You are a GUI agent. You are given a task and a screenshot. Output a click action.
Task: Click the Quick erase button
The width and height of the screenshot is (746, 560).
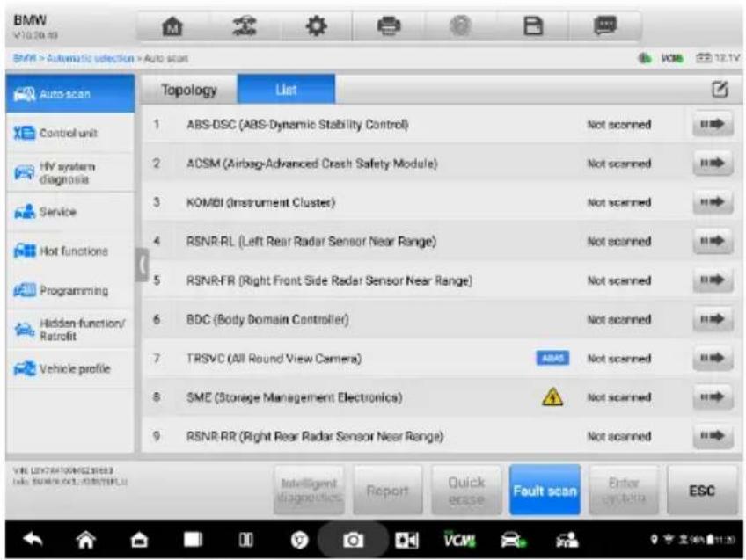click(466, 491)
